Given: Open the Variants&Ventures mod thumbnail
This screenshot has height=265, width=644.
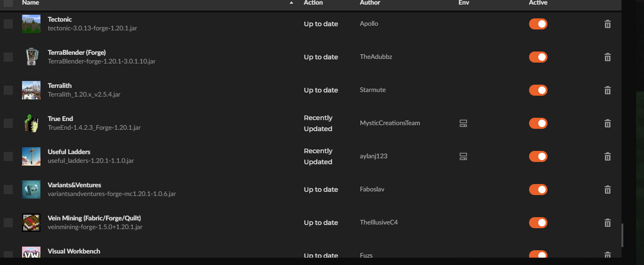Looking at the screenshot, I should [x=31, y=190].
